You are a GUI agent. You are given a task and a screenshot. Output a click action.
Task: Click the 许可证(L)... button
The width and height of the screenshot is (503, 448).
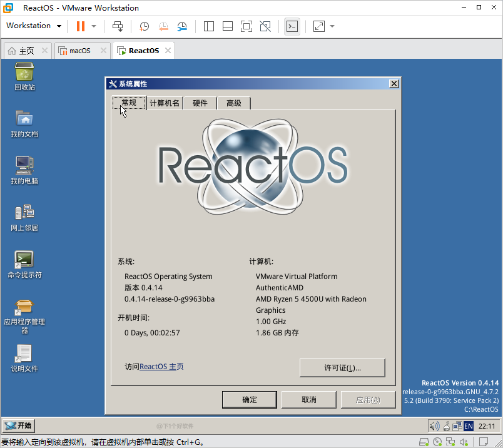coord(342,368)
